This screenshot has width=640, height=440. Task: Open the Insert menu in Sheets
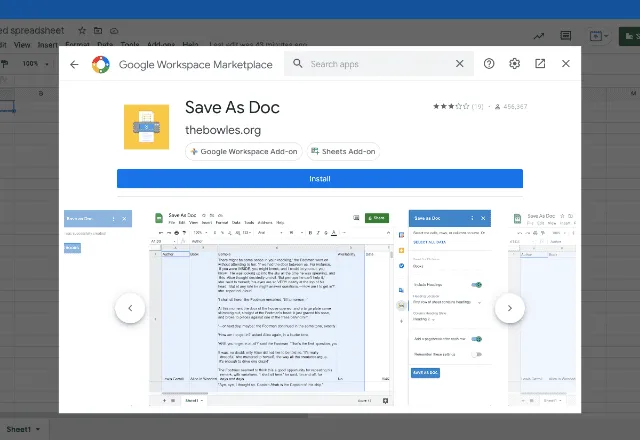click(47, 44)
